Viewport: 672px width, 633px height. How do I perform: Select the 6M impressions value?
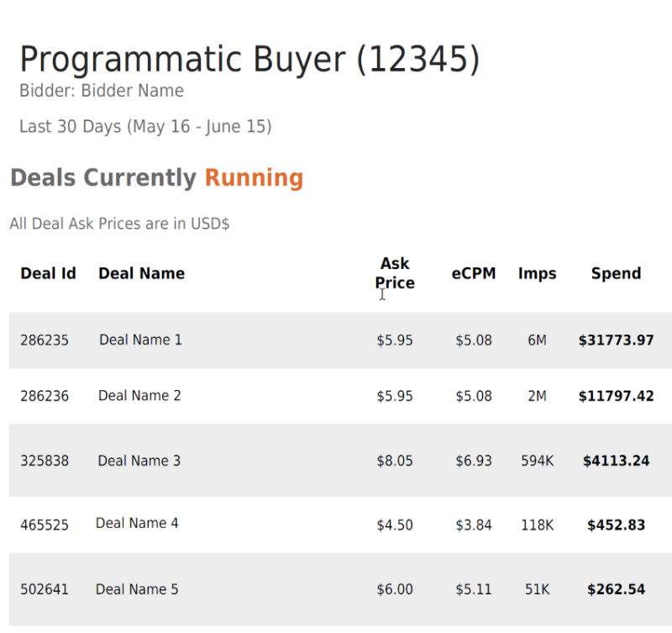tap(538, 340)
